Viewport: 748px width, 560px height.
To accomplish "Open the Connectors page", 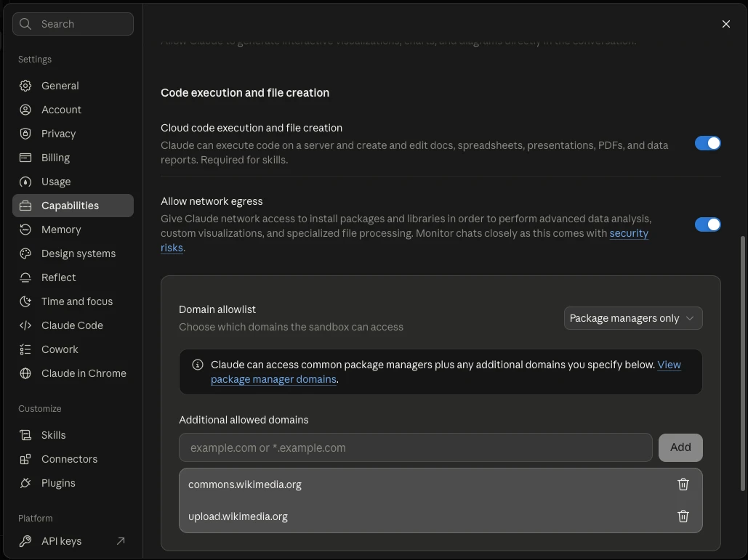I will pyautogui.click(x=73, y=459).
